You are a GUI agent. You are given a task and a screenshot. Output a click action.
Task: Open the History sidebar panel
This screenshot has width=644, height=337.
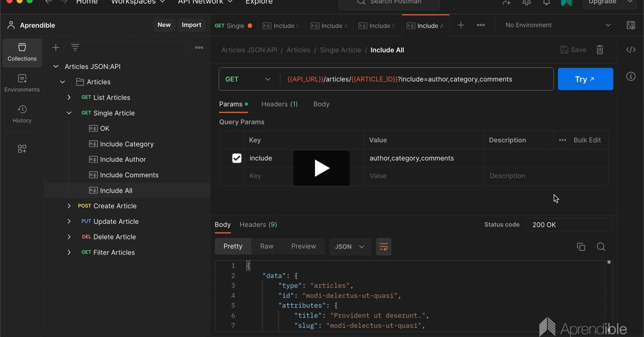tap(22, 114)
